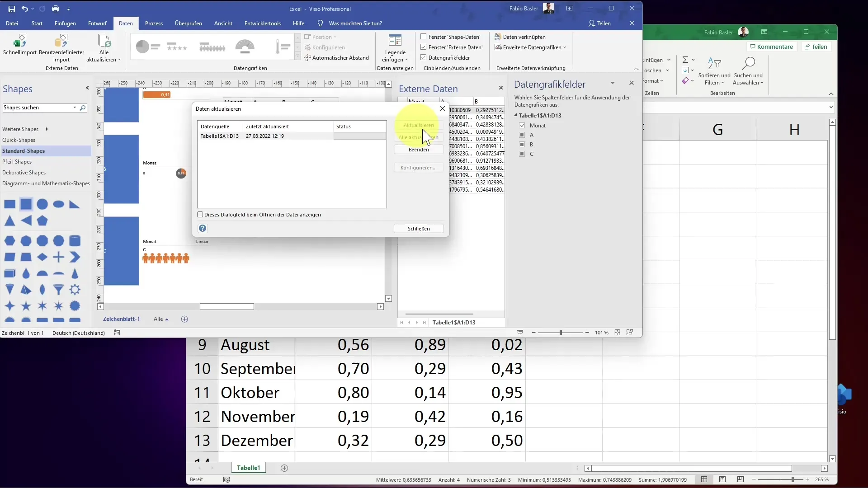The image size is (868, 488).
Task: Collapse the Shapes pane
Action: 87,88
